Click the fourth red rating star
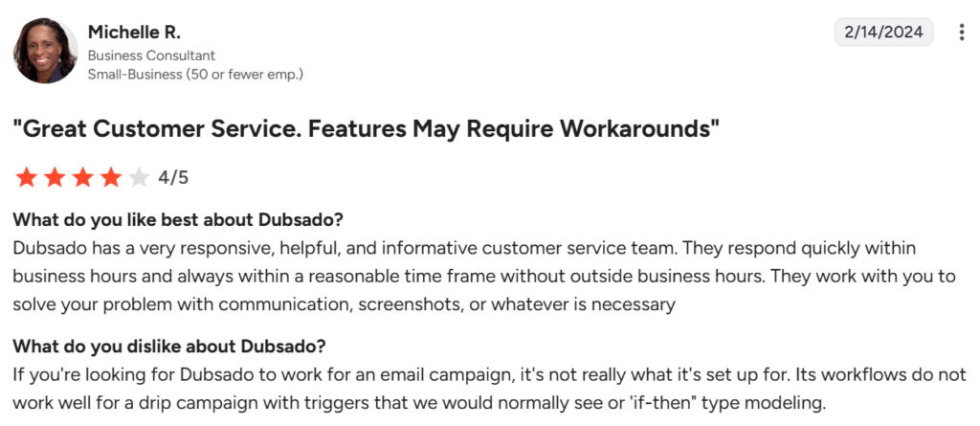Viewport: 980px width, 426px height. tap(111, 177)
